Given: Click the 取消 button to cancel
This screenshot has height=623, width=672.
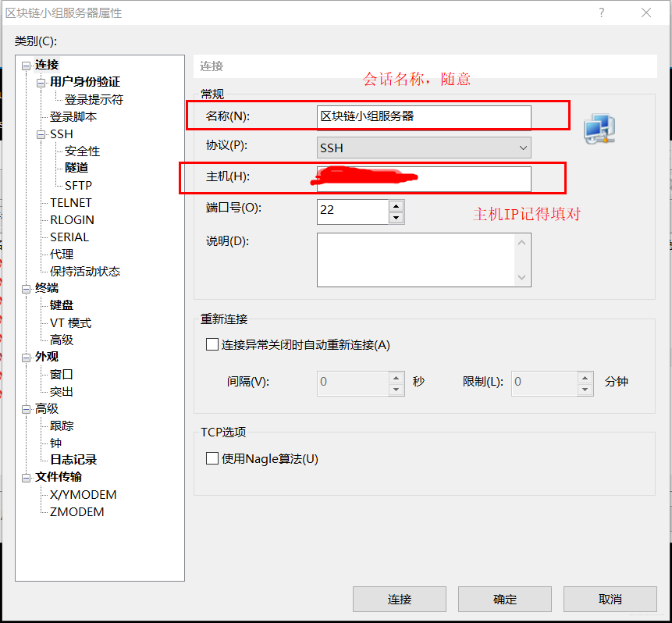Looking at the screenshot, I should [611, 599].
